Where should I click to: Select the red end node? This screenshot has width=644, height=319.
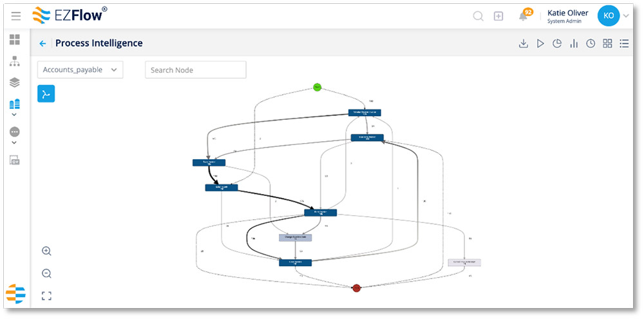[x=357, y=288]
